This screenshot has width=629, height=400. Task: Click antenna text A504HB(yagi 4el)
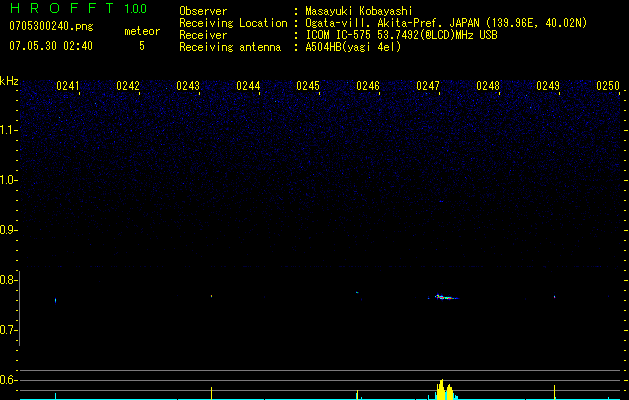tap(353, 47)
